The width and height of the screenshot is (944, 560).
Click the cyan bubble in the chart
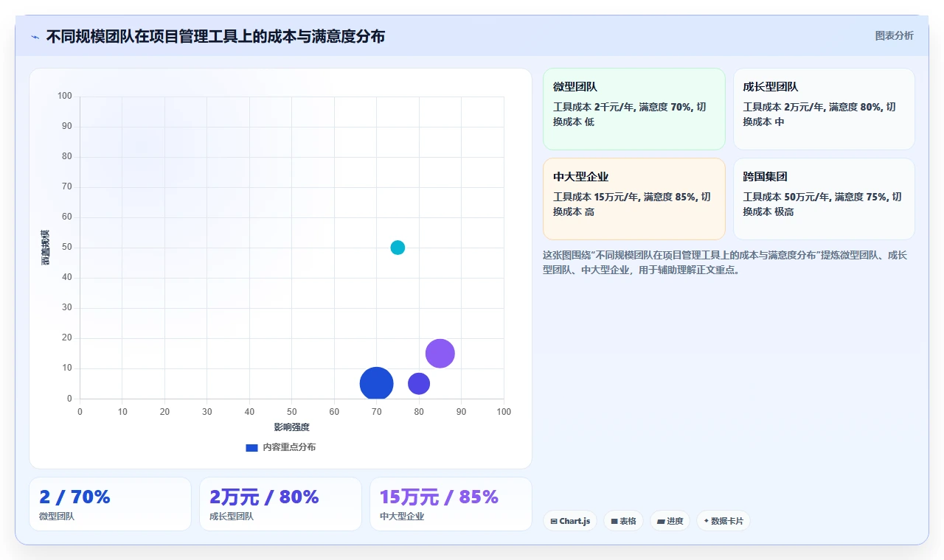398,248
